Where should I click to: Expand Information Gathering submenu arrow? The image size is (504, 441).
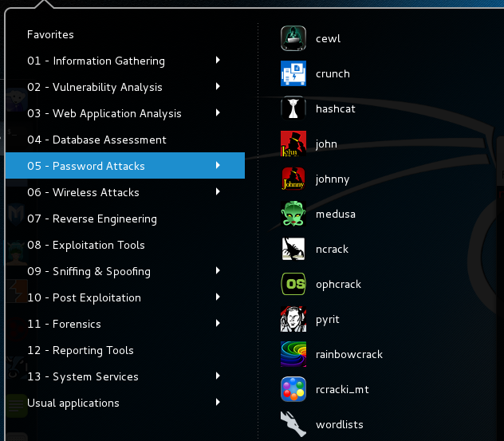(218, 60)
